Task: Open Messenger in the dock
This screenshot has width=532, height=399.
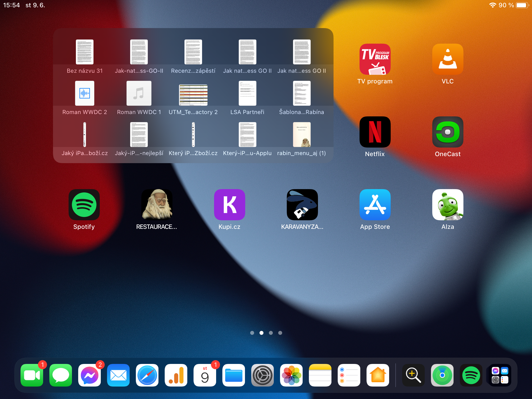Action: coord(89,375)
